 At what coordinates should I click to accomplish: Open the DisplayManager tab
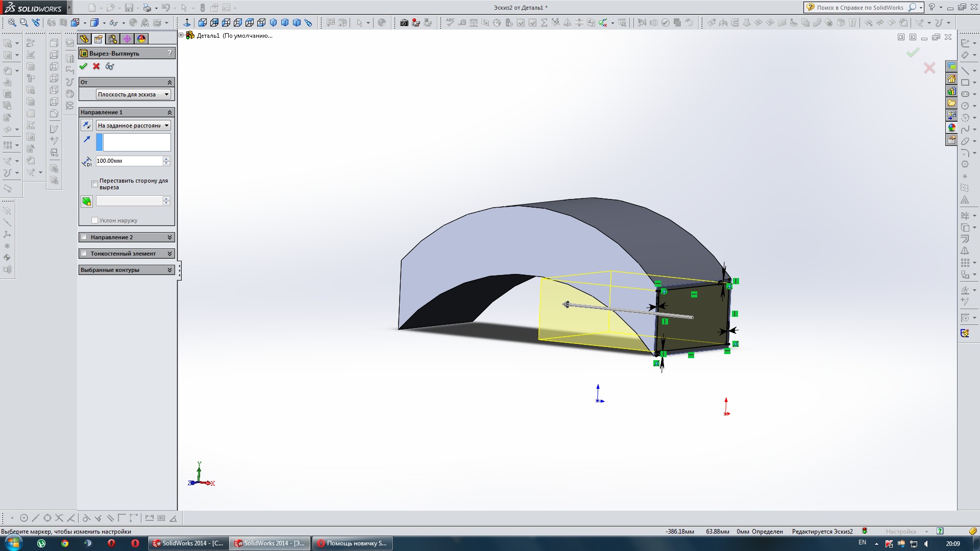141,39
